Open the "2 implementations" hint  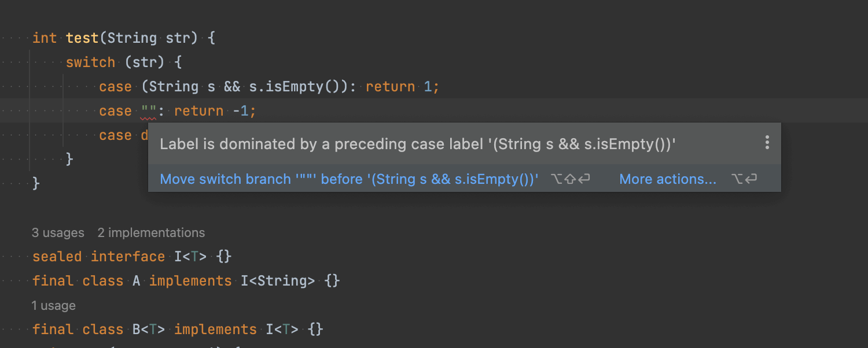click(x=151, y=233)
